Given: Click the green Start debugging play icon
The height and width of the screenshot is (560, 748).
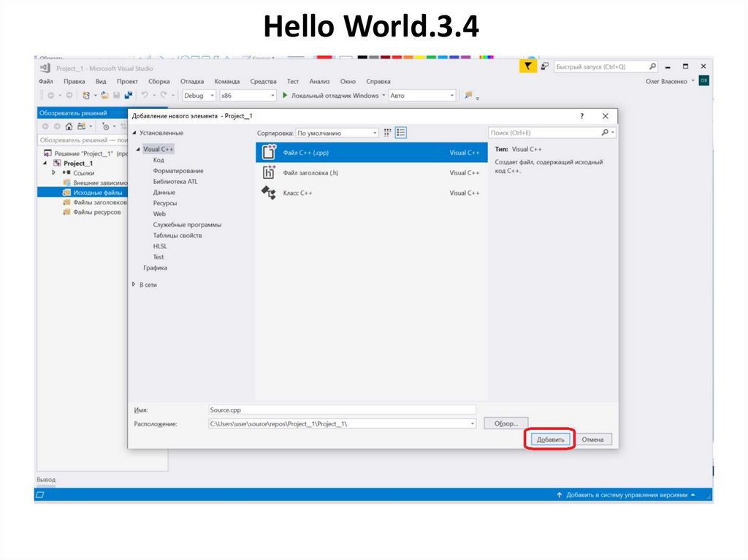Looking at the screenshot, I should 285,96.
